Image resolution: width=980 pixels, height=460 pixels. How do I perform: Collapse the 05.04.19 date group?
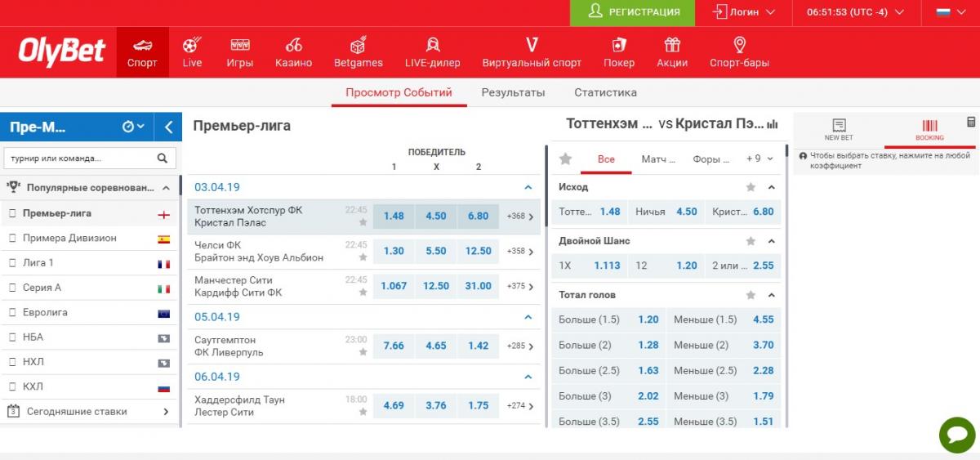tap(528, 317)
